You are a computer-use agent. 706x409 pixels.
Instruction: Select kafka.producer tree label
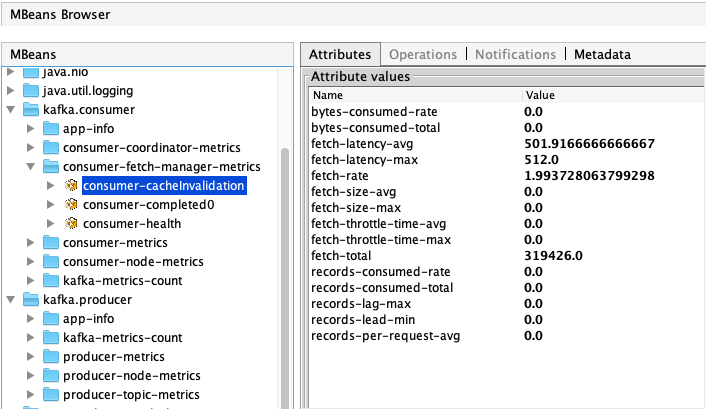(87, 300)
